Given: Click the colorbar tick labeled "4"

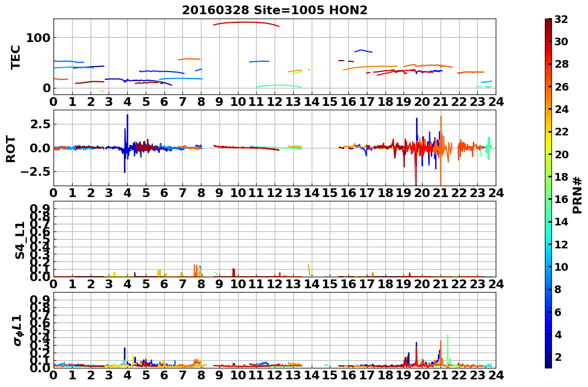Looking at the screenshot, I should [x=558, y=334].
